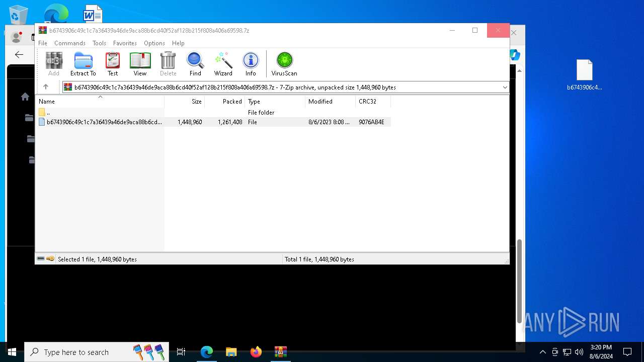Sort by Packed column header
Image resolution: width=644 pixels, height=362 pixels.
(x=224, y=102)
